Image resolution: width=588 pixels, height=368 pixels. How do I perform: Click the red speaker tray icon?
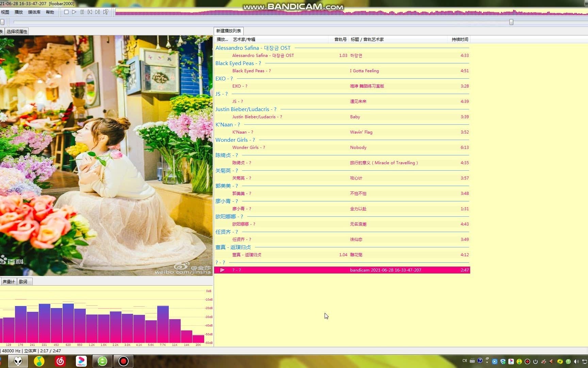click(552, 362)
